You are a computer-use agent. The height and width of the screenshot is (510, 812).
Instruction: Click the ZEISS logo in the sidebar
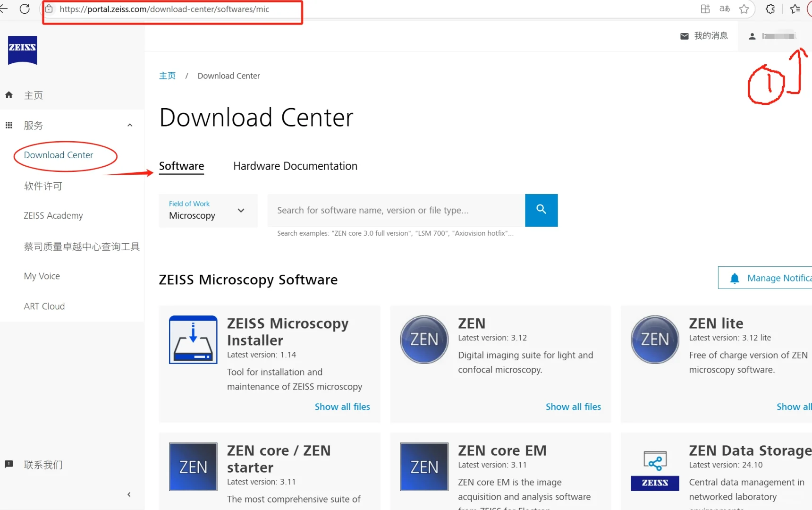(x=23, y=50)
